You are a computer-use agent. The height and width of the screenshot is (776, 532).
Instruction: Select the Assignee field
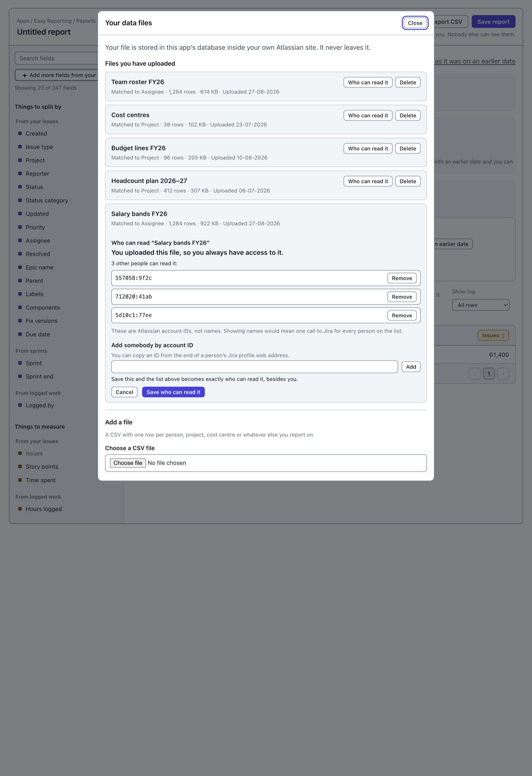[x=38, y=240]
